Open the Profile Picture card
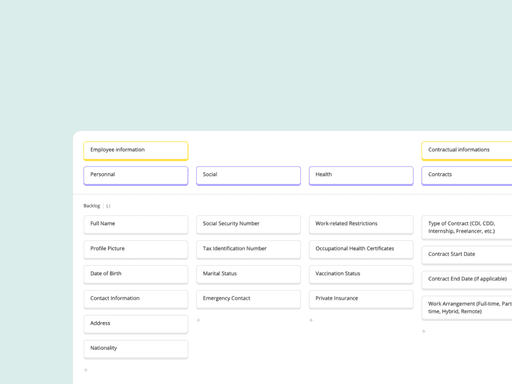Screen dimensions: 512x384 (x=136, y=250)
